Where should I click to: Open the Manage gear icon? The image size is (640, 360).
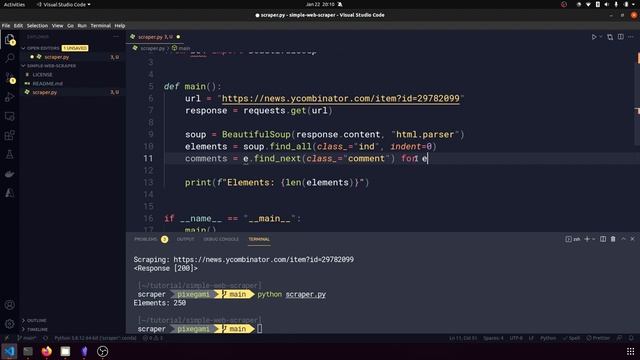coord(10,324)
